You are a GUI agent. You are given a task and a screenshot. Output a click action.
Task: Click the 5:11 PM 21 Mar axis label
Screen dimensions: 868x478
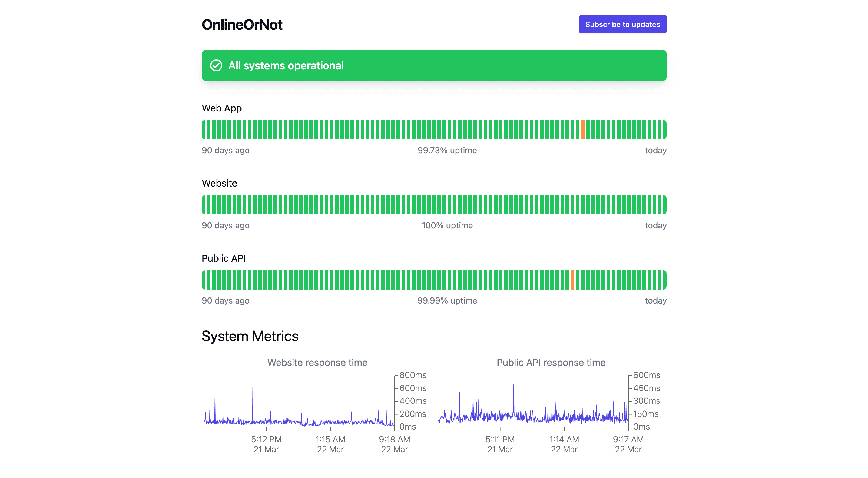[x=500, y=444]
